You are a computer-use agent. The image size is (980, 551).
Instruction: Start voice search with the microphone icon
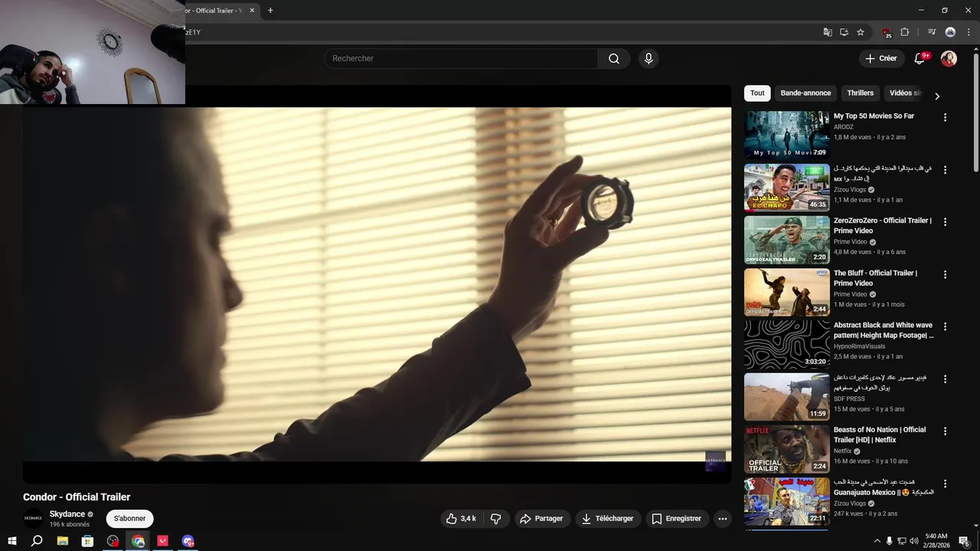(x=648, y=59)
